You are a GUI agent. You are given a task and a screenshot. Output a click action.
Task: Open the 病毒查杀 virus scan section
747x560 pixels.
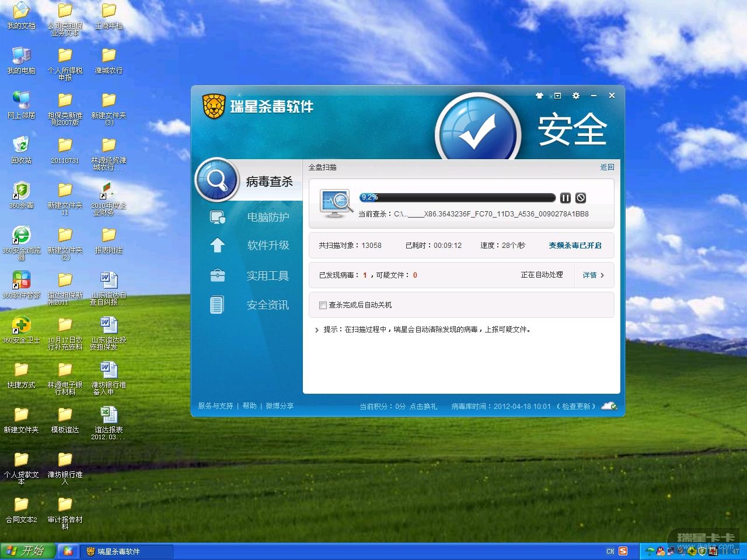pyautogui.click(x=248, y=181)
